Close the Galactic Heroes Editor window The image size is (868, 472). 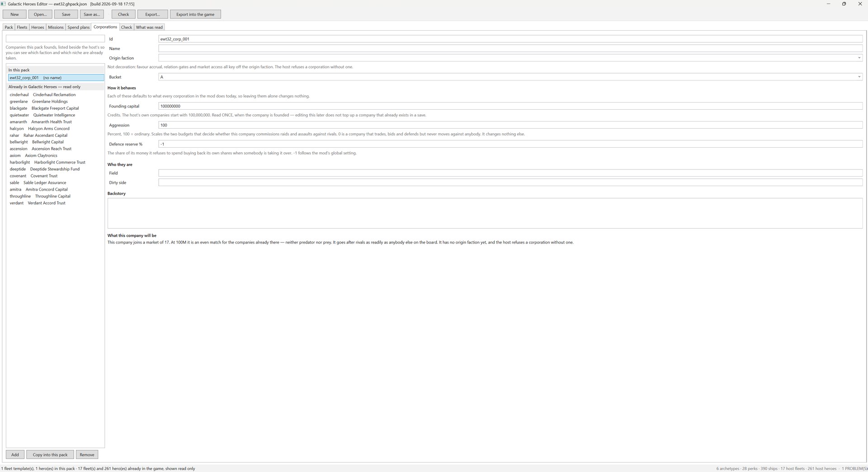tap(860, 4)
